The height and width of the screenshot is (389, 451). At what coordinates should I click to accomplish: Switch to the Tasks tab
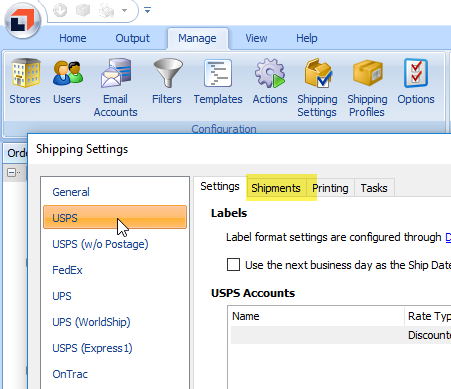coord(374,188)
